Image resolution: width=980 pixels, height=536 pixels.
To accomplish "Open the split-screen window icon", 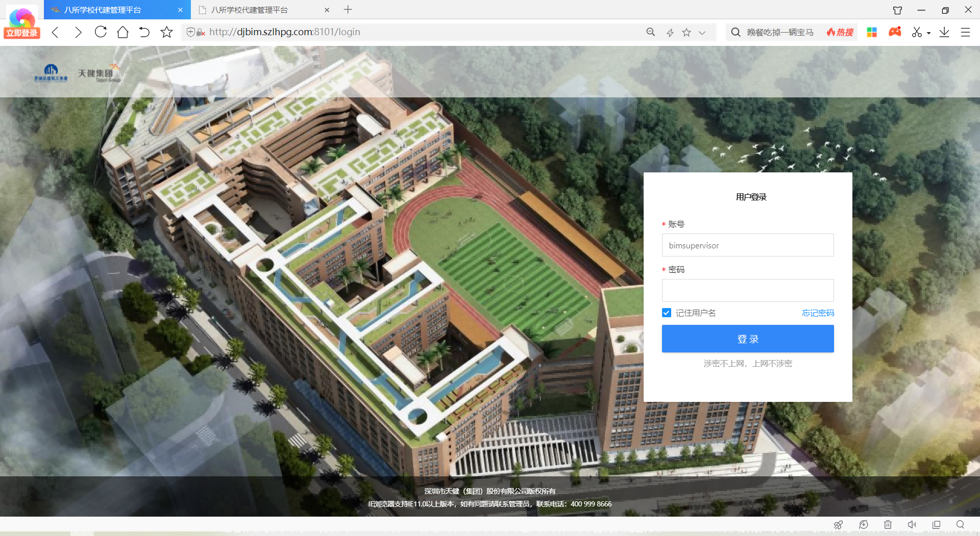I will coord(937,525).
